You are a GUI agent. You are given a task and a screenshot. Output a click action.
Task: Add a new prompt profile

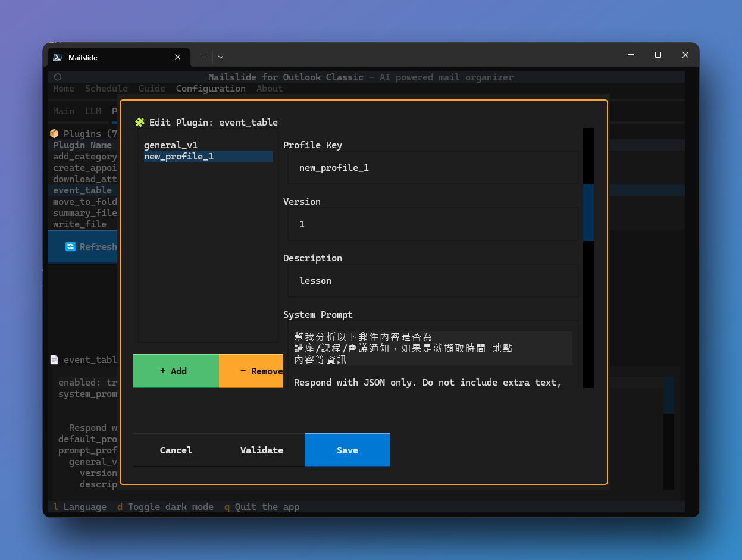point(176,371)
